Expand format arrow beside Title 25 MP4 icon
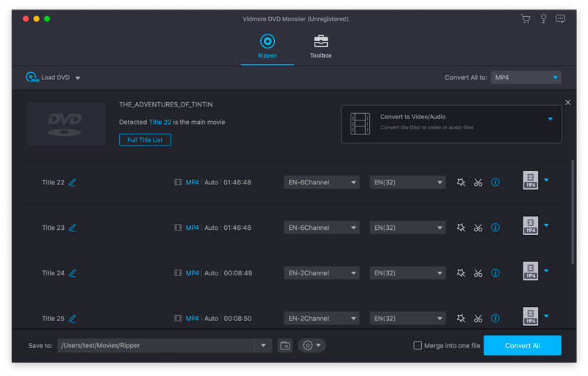This screenshot has width=588, height=376. click(x=546, y=316)
